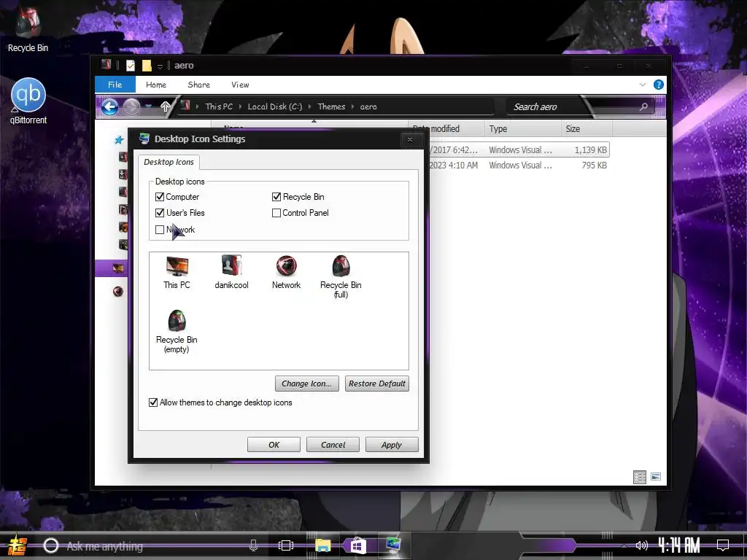This screenshot has height=560, width=747.
Task: Expand Local Disk (C:) breadcrumb arrow
Action: pos(309,106)
